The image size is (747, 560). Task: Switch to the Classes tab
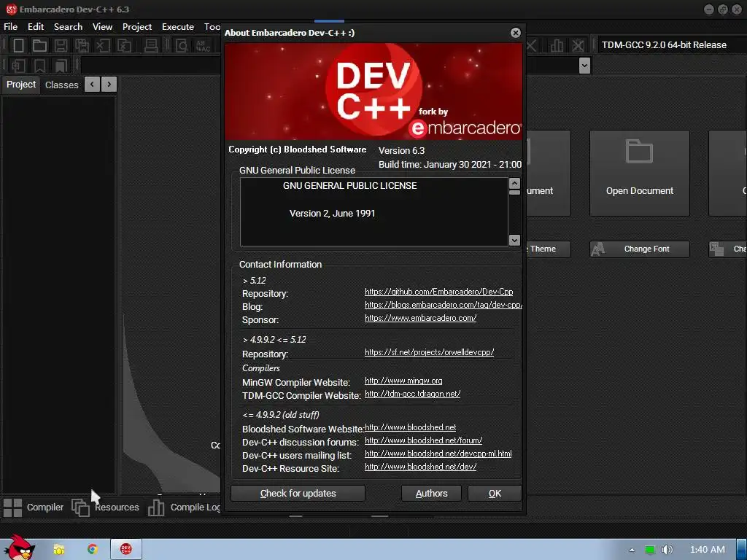pyautogui.click(x=61, y=85)
